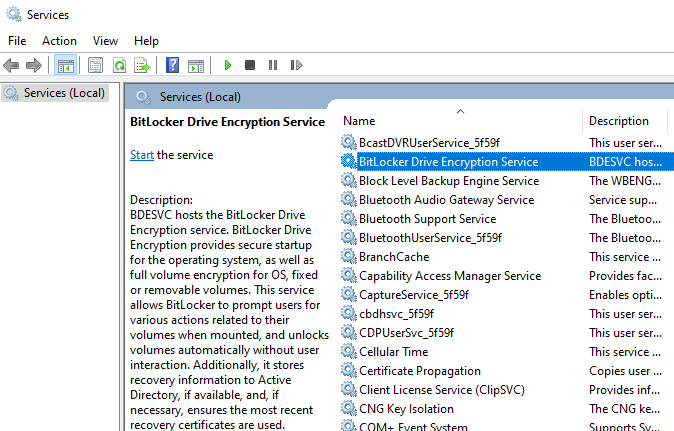Select Services (Local) in console tree

pos(64,93)
